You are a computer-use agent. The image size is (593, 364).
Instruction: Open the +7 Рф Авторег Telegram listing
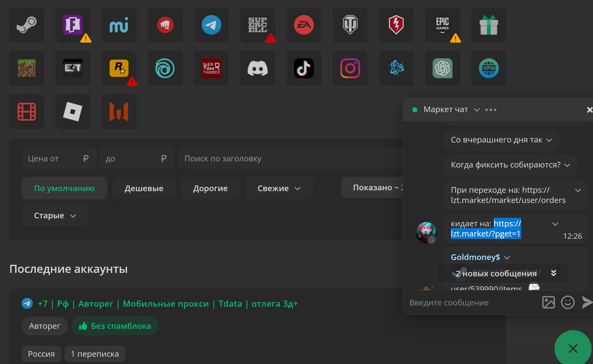pyautogui.click(x=168, y=304)
